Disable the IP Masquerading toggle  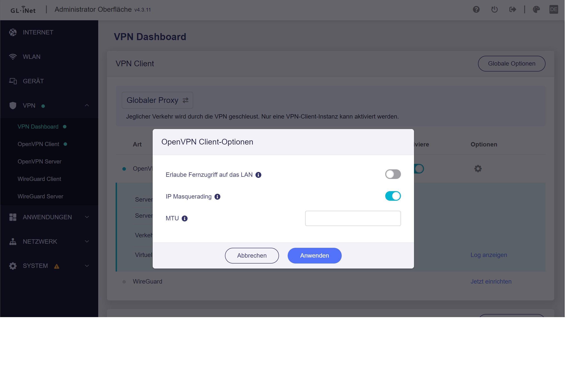[393, 196]
